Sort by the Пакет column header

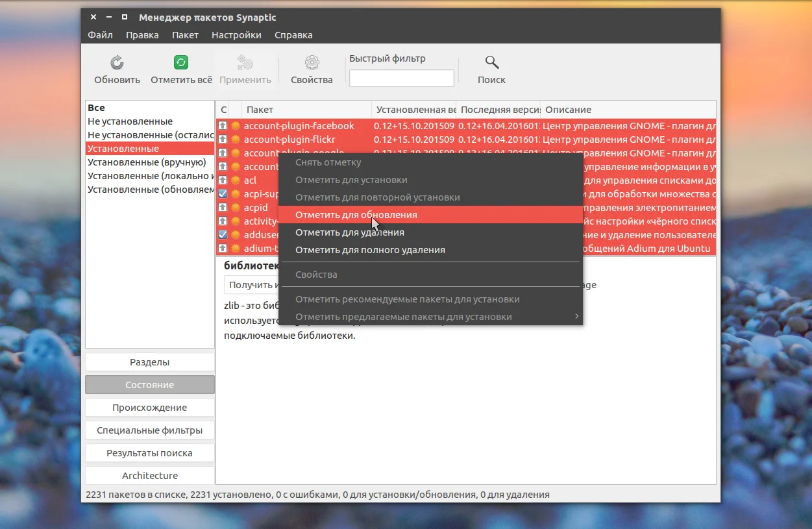point(306,110)
